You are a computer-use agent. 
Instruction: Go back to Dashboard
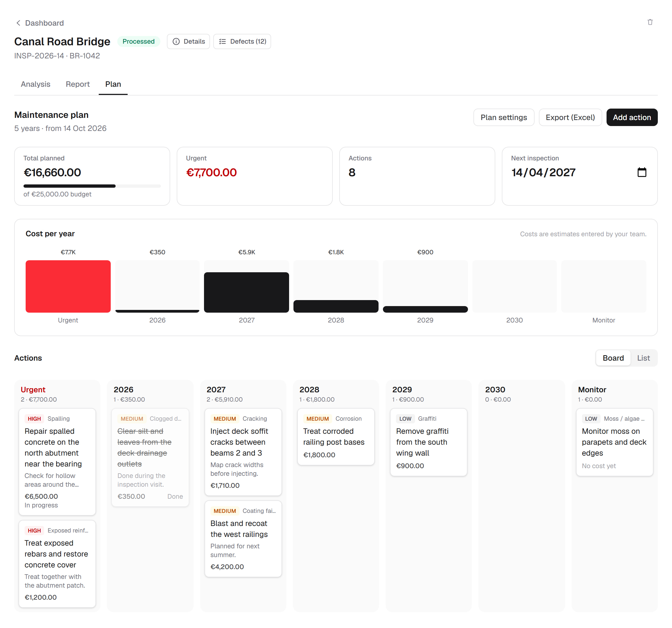click(44, 23)
